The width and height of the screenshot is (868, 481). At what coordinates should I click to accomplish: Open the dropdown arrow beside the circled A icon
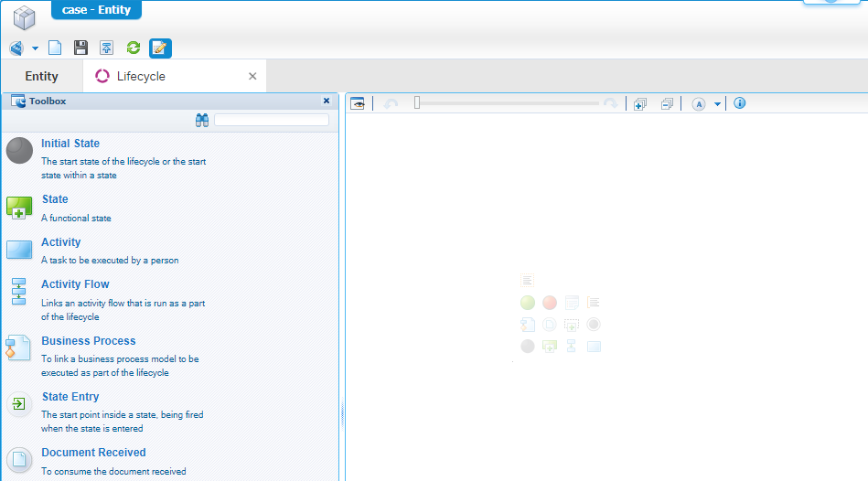(718, 104)
